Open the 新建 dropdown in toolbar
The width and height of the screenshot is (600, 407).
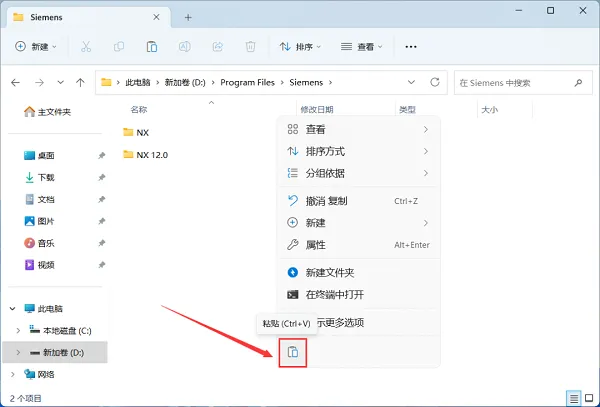click(x=36, y=47)
